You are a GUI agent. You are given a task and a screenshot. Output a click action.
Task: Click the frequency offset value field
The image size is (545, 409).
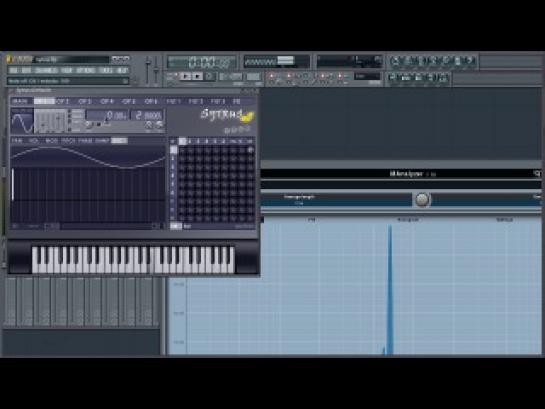coord(107,115)
